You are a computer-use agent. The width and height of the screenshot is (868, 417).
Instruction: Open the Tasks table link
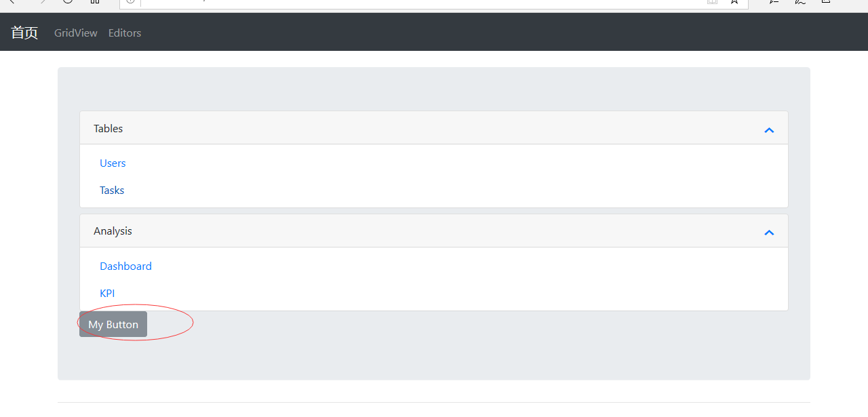[112, 190]
